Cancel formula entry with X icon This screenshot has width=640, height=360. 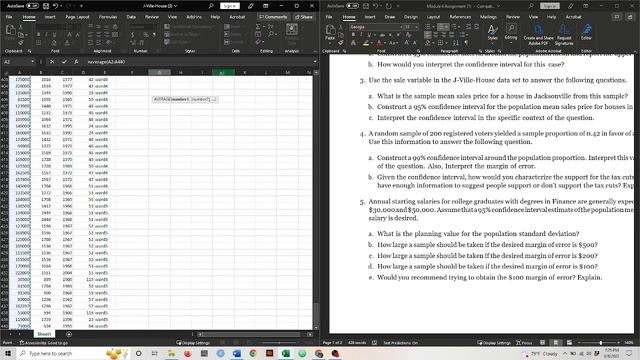coord(52,62)
